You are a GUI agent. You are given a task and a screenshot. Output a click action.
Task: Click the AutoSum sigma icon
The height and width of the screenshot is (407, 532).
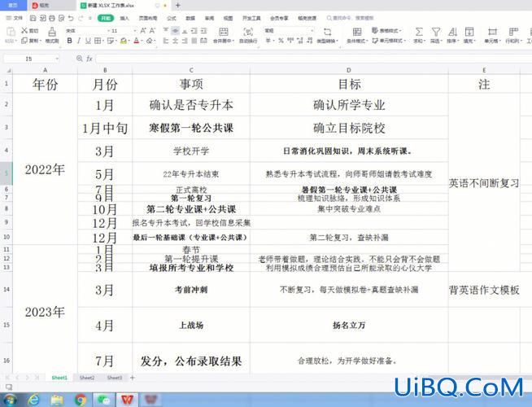419,32
